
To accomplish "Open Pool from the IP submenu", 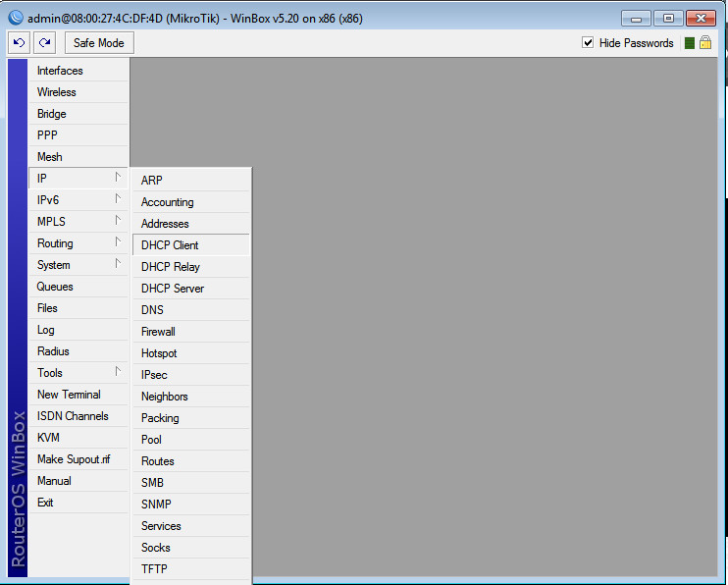I will (191, 440).
